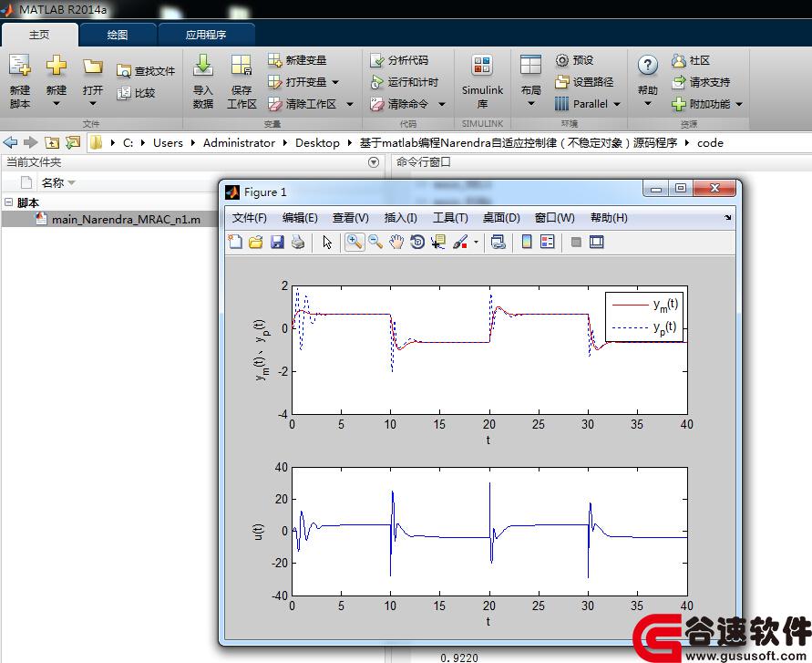Open 编辑(E) menu in Figure 1
Image resolution: width=812 pixels, height=663 pixels.
[300, 218]
